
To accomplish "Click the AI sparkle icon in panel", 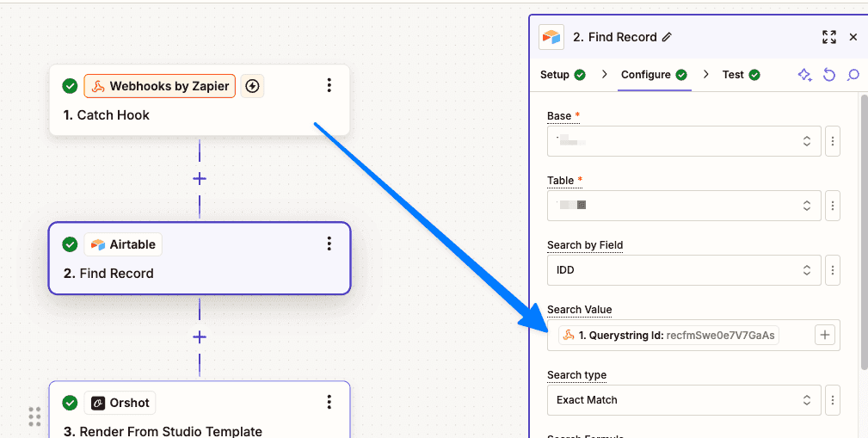I will coord(805,75).
